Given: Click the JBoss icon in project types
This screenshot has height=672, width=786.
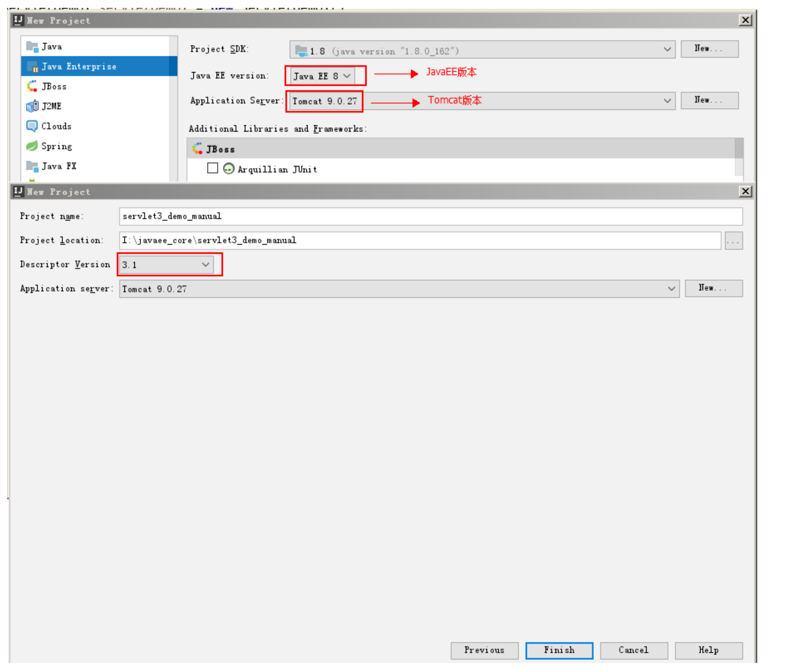Looking at the screenshot, I should point(32,86).
